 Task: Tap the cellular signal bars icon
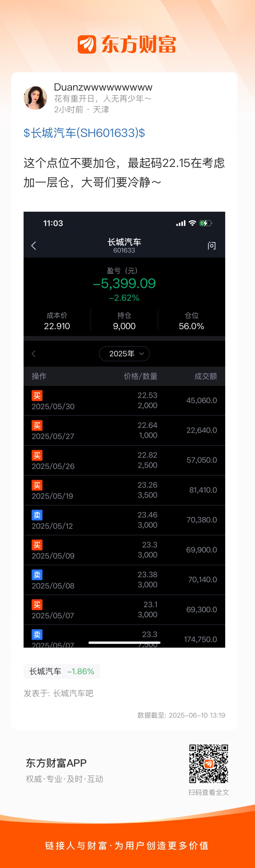click(181, 223)
